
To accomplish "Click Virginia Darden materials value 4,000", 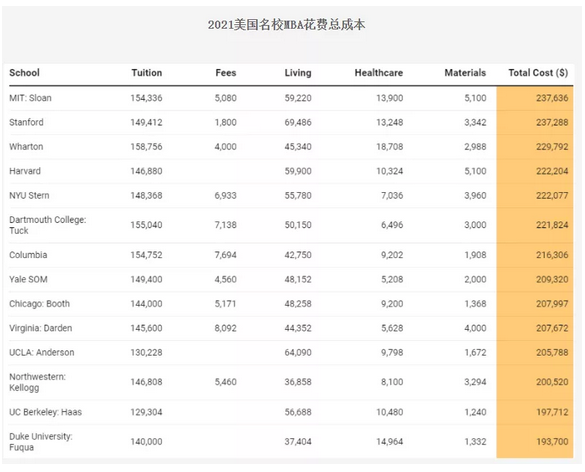I will coord(475,328).
